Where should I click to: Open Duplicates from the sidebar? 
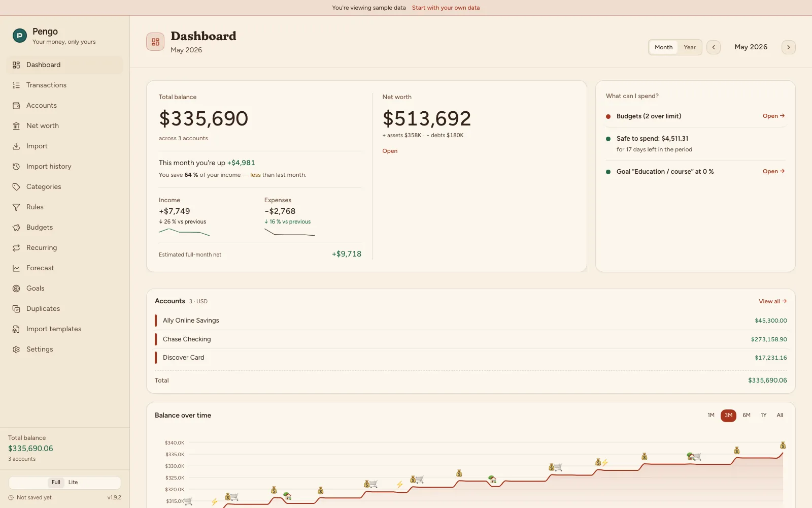pyautogui.click(x=64, y=309)
